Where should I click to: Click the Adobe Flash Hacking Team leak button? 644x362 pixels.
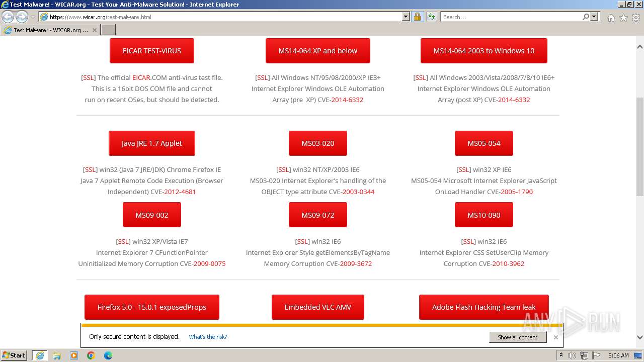pos(484,307)
